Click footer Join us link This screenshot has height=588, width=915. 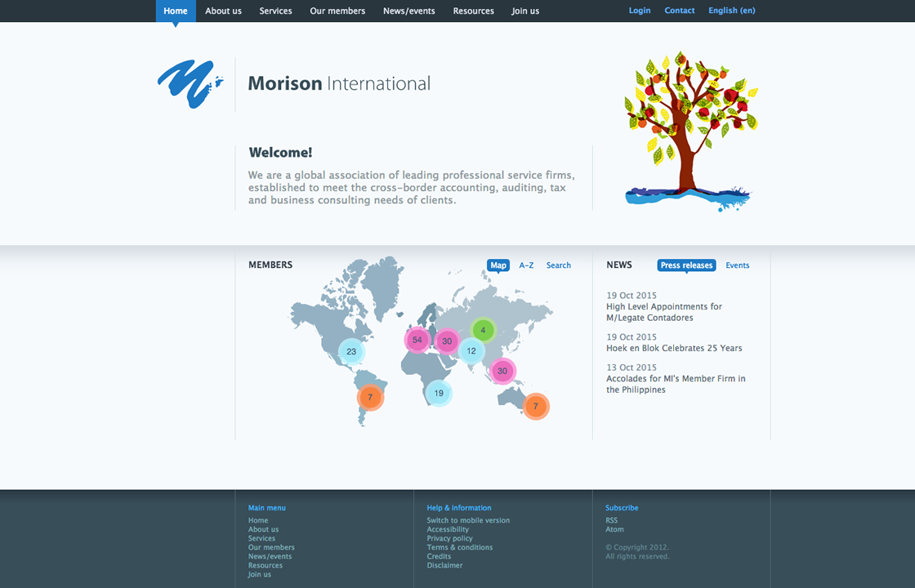pos(260,575)
